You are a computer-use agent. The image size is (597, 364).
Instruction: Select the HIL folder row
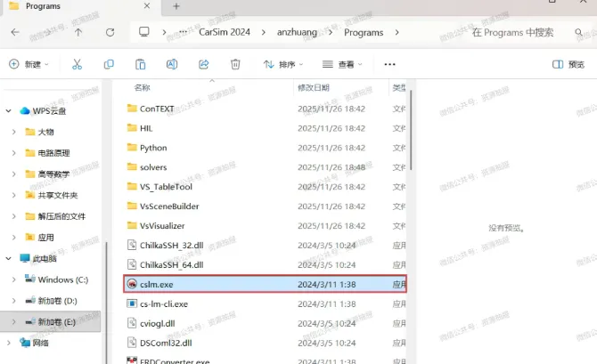[265, 128]
